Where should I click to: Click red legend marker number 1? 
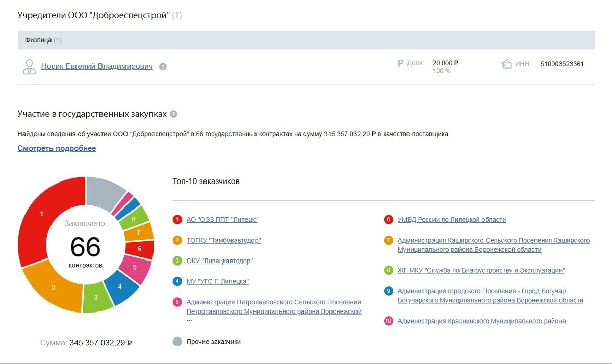click(177, 220)
